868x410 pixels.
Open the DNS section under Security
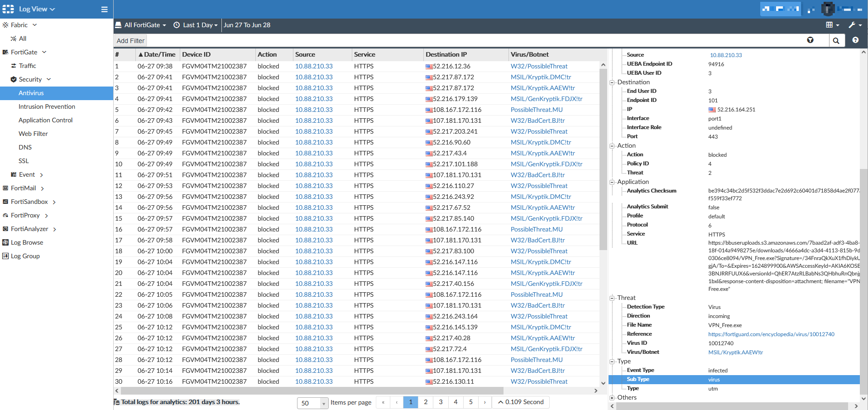25,147
